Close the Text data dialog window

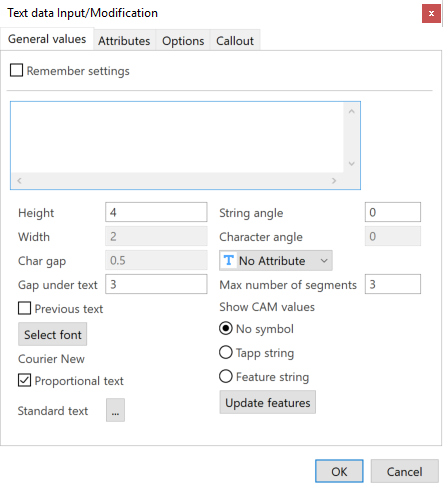pyautogui.click(x=431, y=14)
